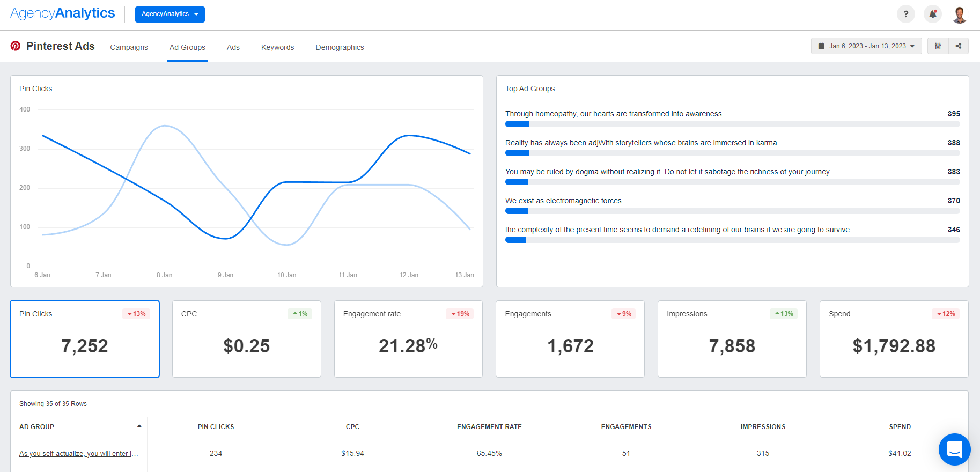Open the date range picker
This screenshot has width=980, height=472.
[866, 46]
